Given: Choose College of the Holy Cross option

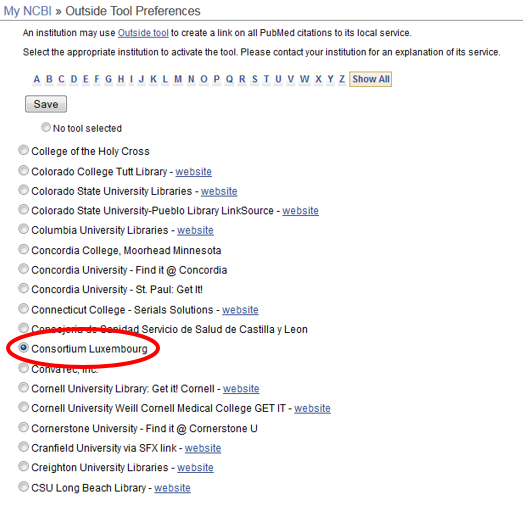Looking at the screenshot, I should click(23, 150).
